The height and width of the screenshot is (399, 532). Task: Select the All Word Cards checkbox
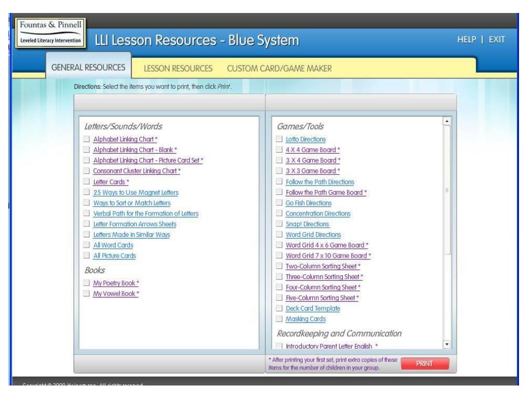click(x=87, y=245)
